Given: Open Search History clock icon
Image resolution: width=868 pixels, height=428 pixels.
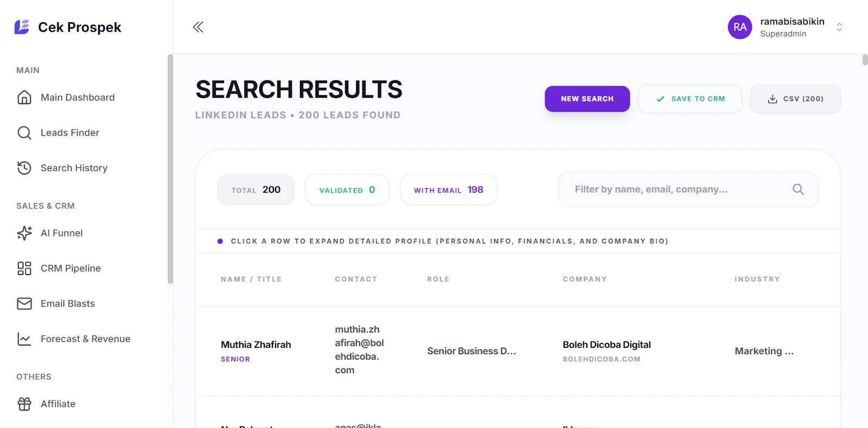Looking at the screenshot, I should pyautogui.click(x=24, y=168).
